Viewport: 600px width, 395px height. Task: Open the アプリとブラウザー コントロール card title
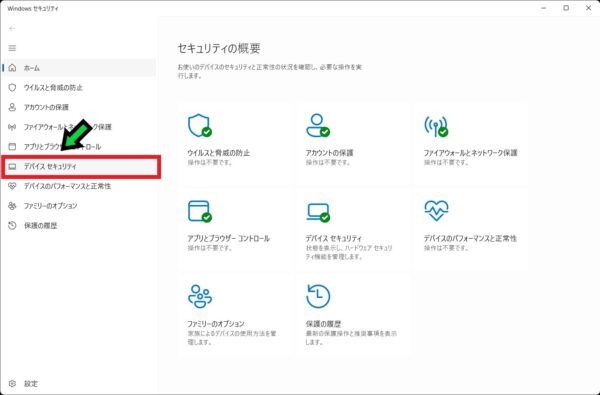click(228, 238)
